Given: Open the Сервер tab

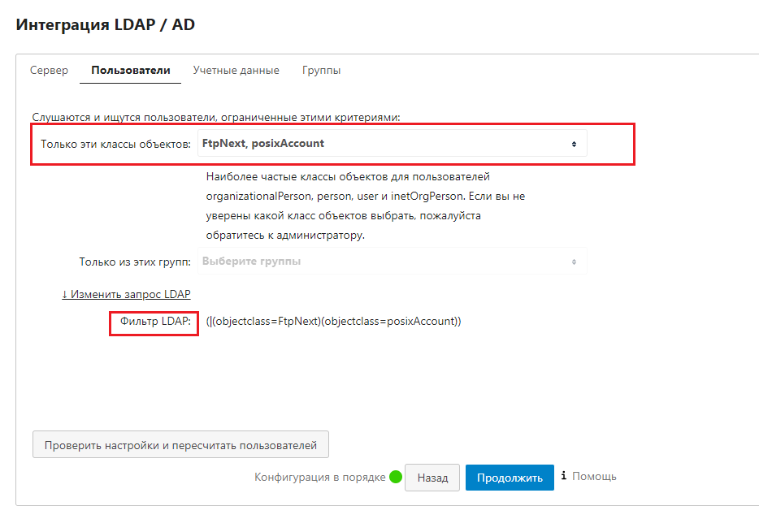Looking at the screenshot, I should click(50, 71).
